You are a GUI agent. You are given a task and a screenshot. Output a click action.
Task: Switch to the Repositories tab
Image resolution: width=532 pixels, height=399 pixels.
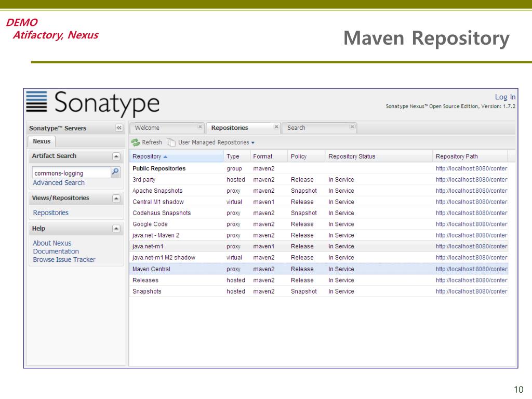(x=243, y=128)
